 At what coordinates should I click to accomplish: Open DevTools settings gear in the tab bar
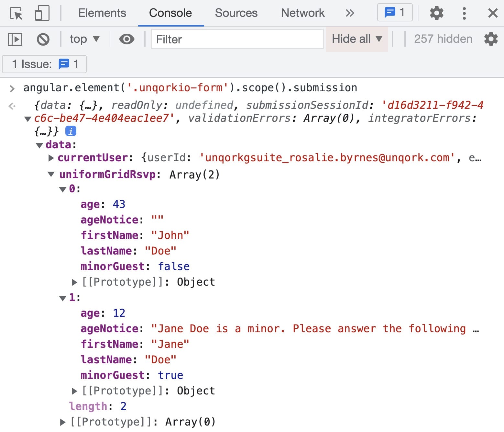coord(436,13)
